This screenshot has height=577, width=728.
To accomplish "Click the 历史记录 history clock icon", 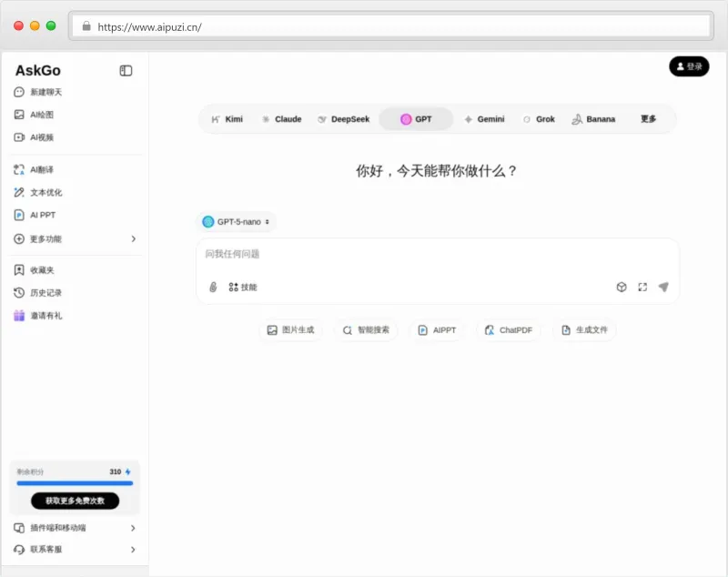I will pos(19,293).
